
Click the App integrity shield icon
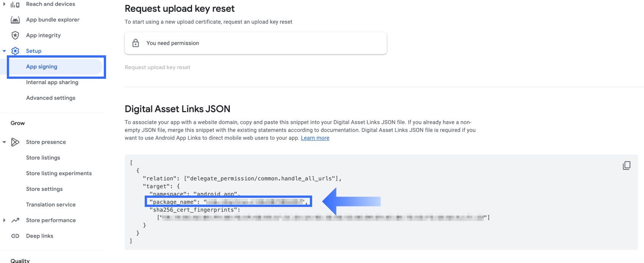pos(15,35)
